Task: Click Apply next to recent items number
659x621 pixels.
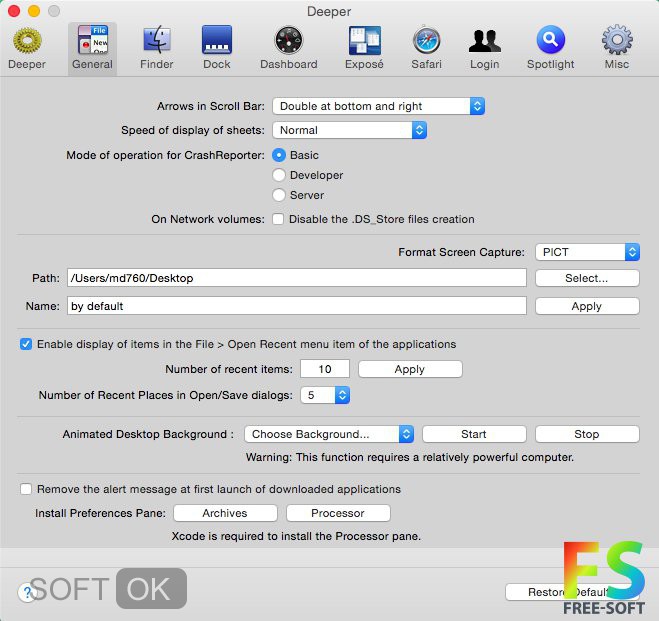Action: [411, 369]
